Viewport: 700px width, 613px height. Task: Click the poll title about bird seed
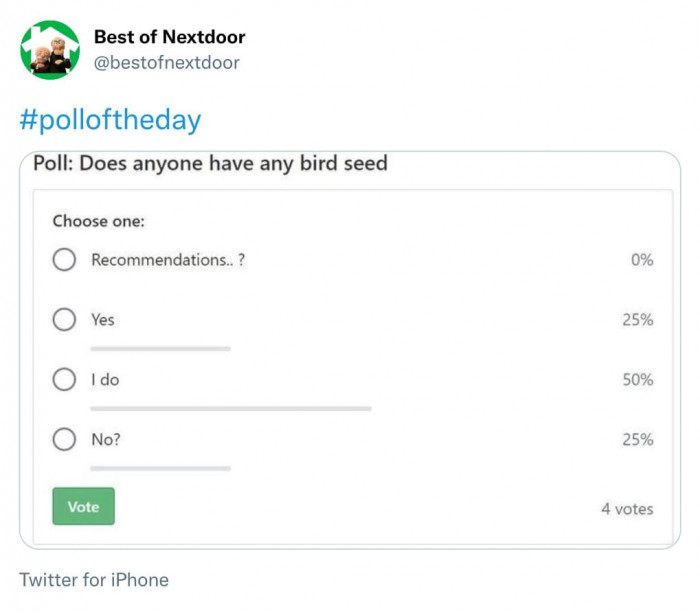coord(210,163)
